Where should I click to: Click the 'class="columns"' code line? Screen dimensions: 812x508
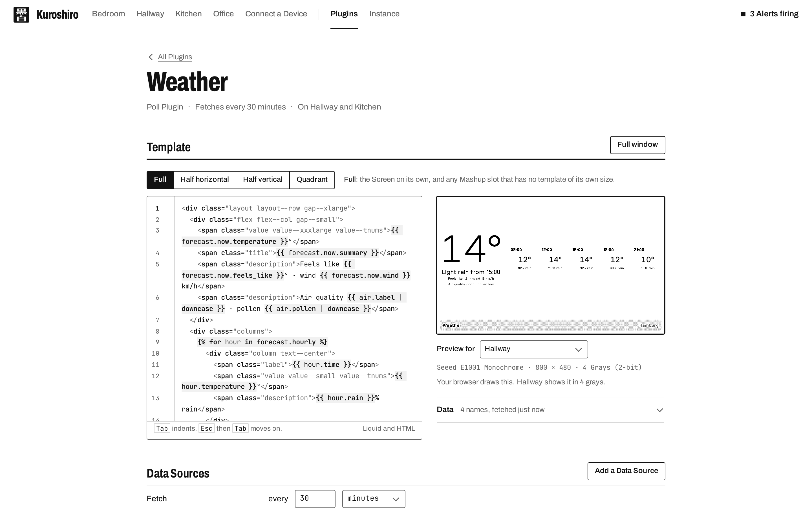pyautogui.click(x=231, y=331)
